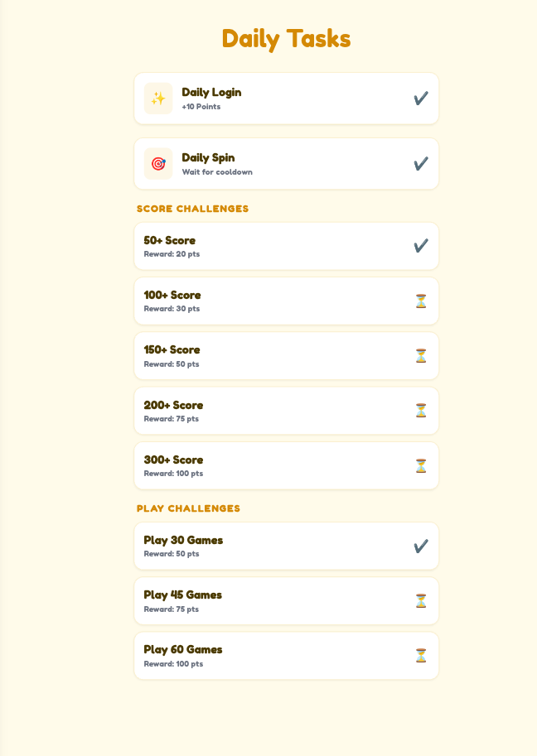The height and width of the screenshot is (756, 537).
Task: Click the target icon beside Daily Spin
Action: pos(158,164)
